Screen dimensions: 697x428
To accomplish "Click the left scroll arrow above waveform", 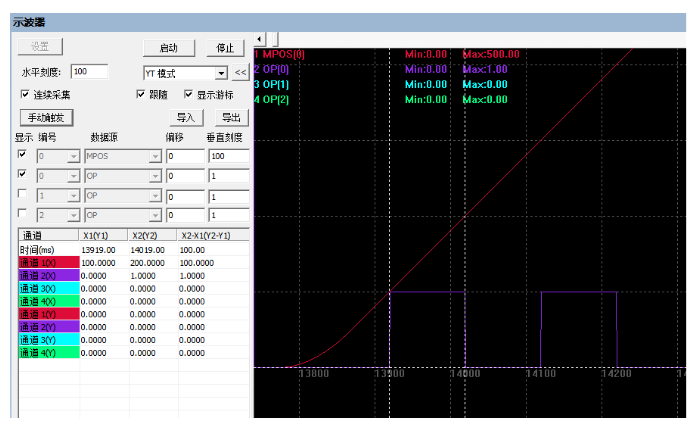I will (260, 39).
